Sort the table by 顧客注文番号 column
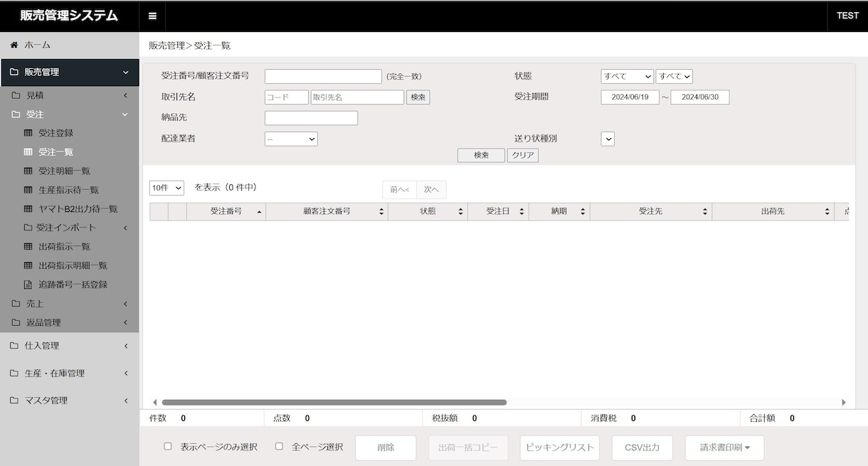868x466 pixels. (327, 211)
